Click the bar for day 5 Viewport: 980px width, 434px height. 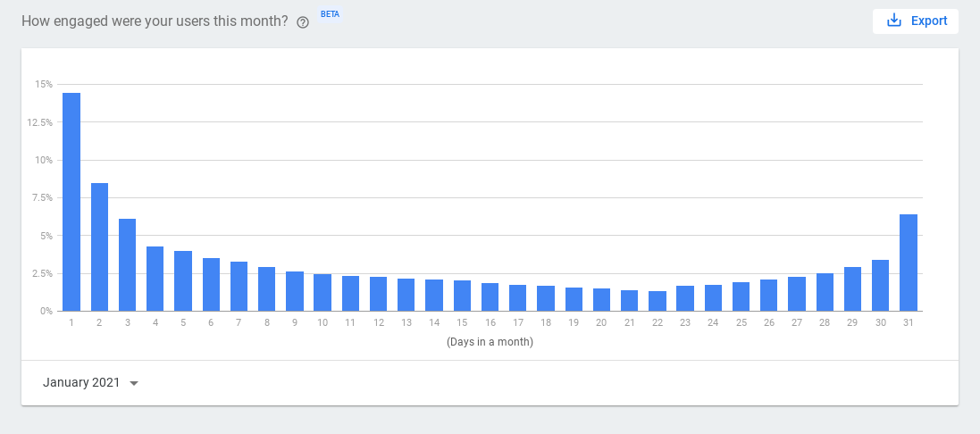[183, 281]
